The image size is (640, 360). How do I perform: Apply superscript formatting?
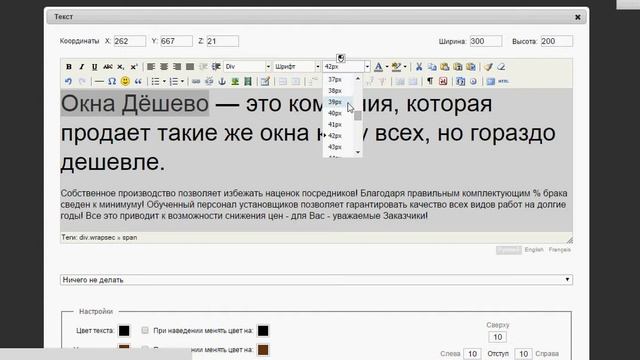(x=134, y=67)
